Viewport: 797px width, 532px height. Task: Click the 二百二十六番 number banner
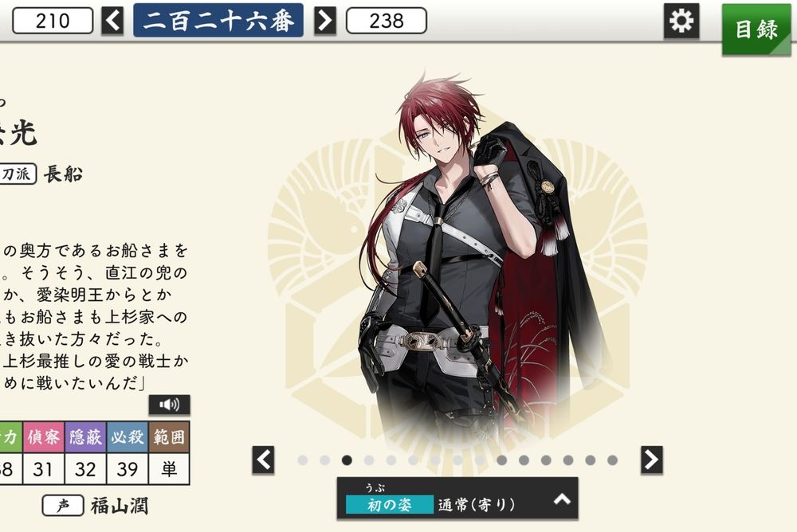coord(218,21)
